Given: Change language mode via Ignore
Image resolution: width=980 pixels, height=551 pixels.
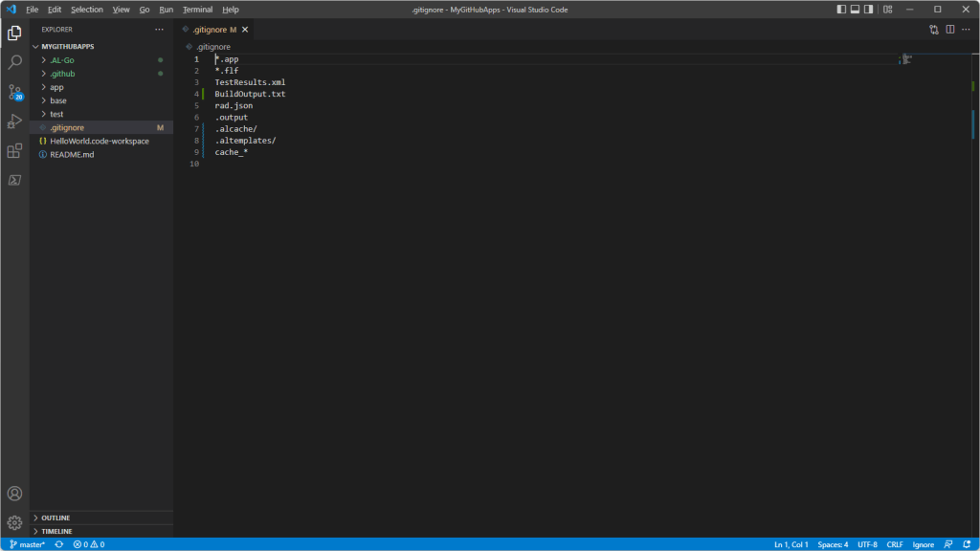Looking at the screenshot, I should click(924, 544).
